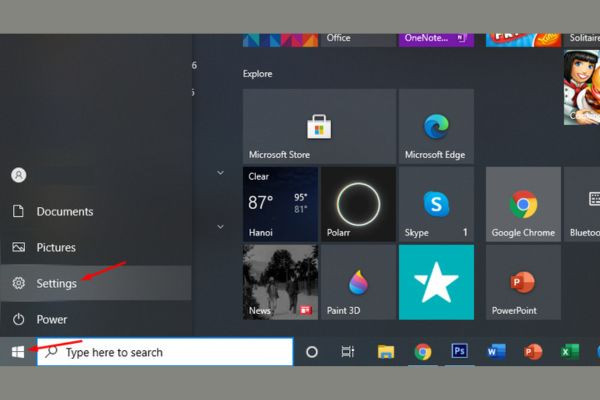600x400 pixels.
Task: Open the Skype tile
Action: coord(436,204)
